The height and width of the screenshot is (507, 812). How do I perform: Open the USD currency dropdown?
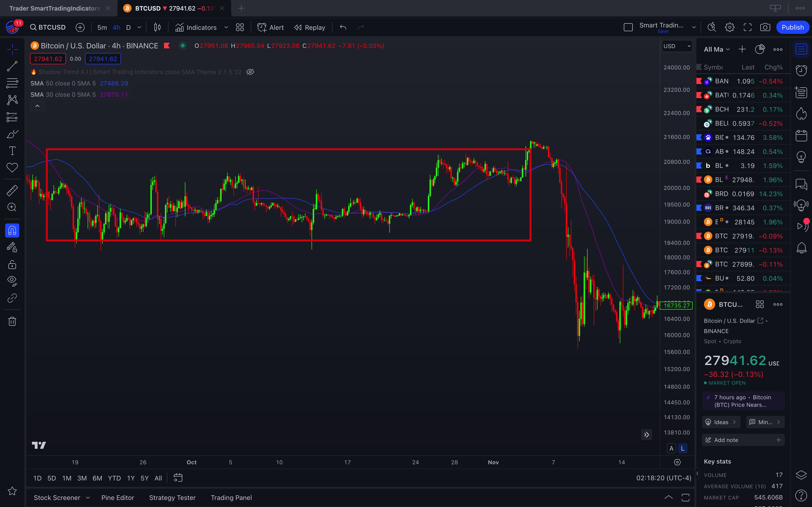(676, 46)
